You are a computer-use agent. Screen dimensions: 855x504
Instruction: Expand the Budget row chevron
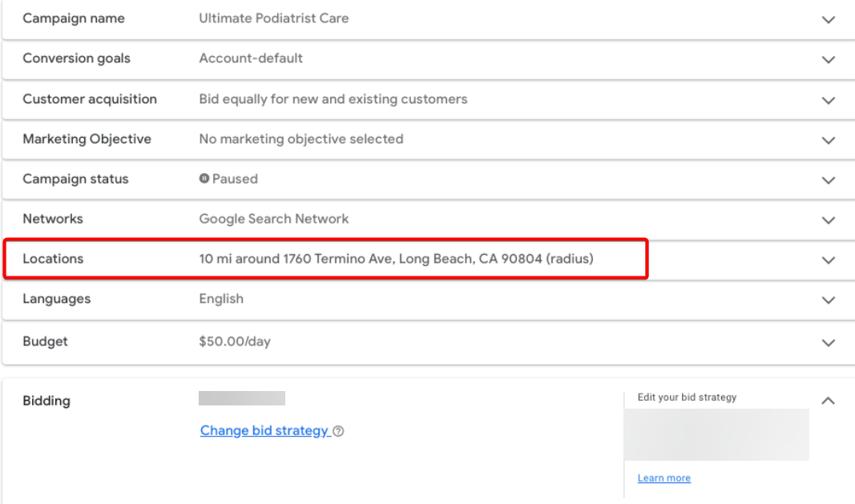829,342
